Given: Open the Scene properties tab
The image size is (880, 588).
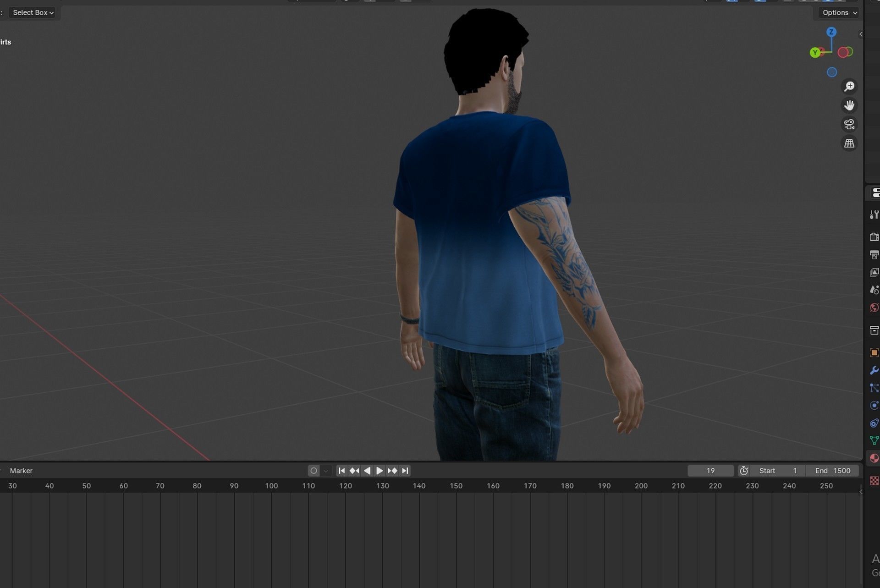Looking at the screenshot, I should pyautogui.click(x=874, y=290).
